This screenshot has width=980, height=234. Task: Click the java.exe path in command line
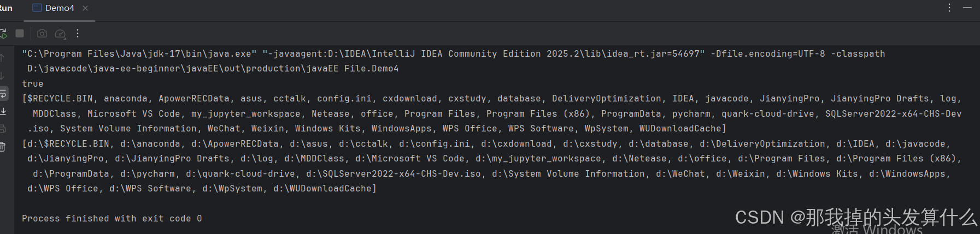pyautogui.click(x=139, y=53)
